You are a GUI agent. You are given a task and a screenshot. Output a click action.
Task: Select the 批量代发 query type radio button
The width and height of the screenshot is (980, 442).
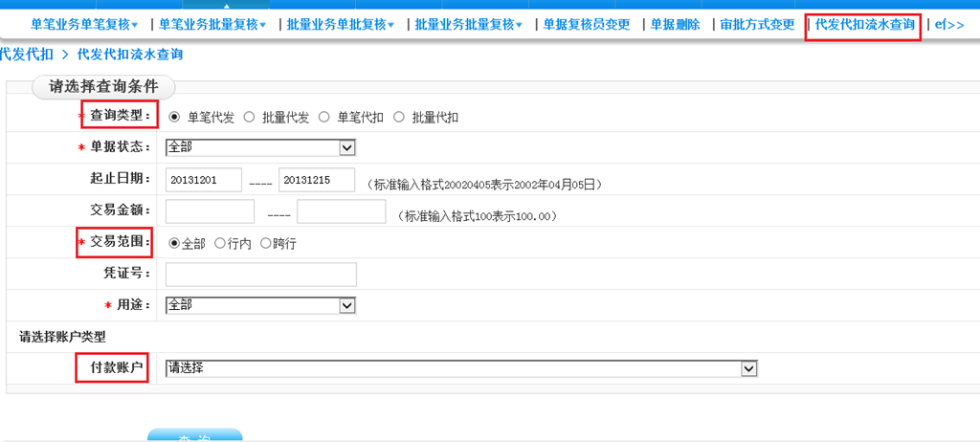click(250, 118)
